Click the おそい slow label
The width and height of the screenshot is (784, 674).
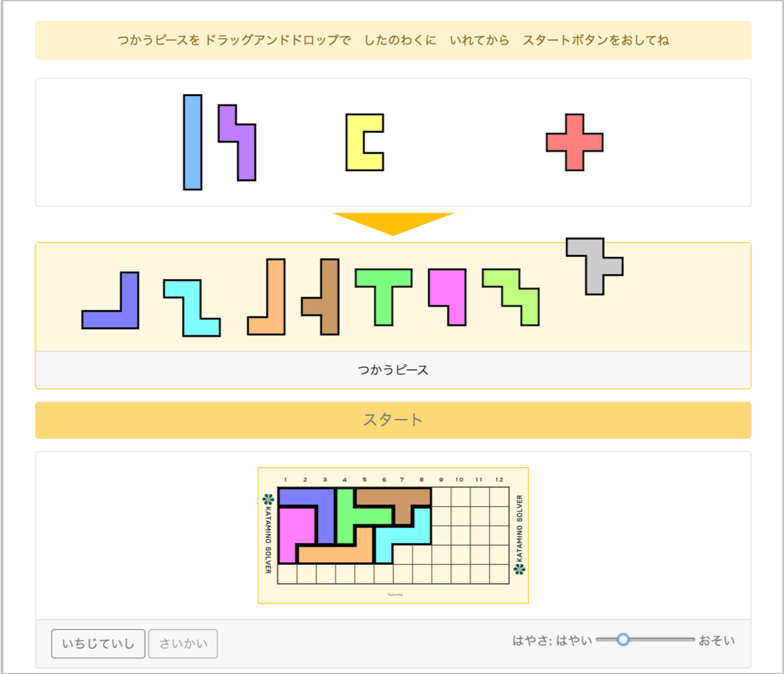pos(717,641)
